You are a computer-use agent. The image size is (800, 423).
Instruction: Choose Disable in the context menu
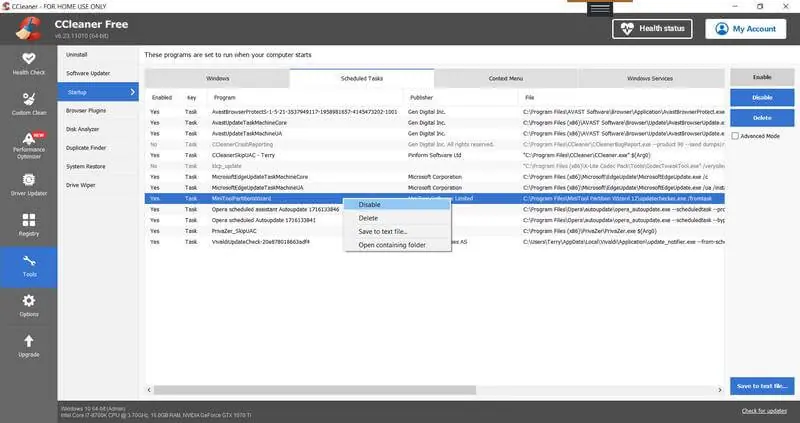(x=397, y=205)
